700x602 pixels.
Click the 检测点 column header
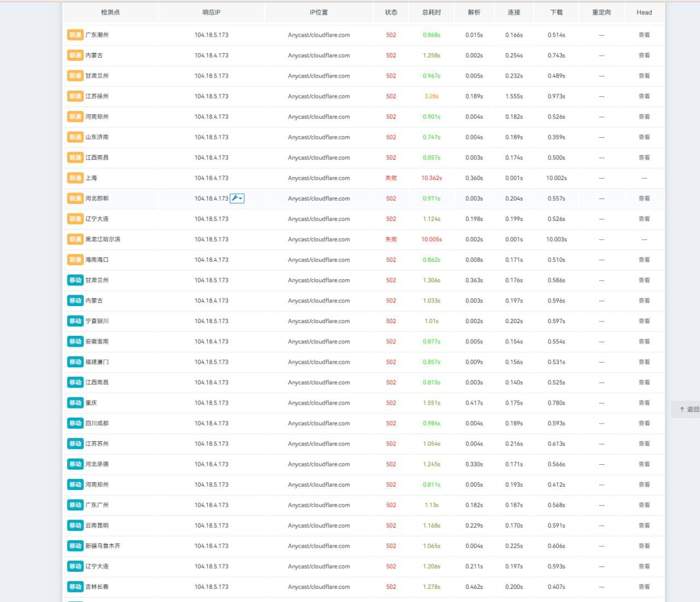(110, 12)
